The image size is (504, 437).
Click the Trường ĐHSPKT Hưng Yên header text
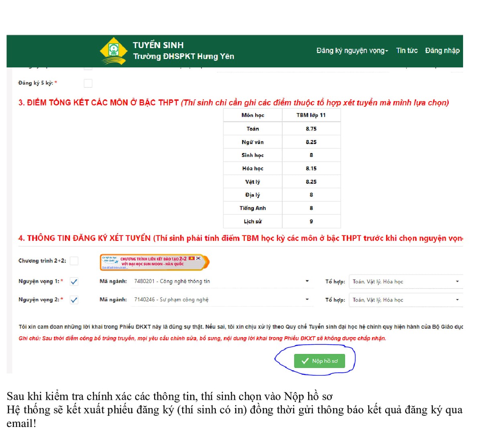click(184, 57)
